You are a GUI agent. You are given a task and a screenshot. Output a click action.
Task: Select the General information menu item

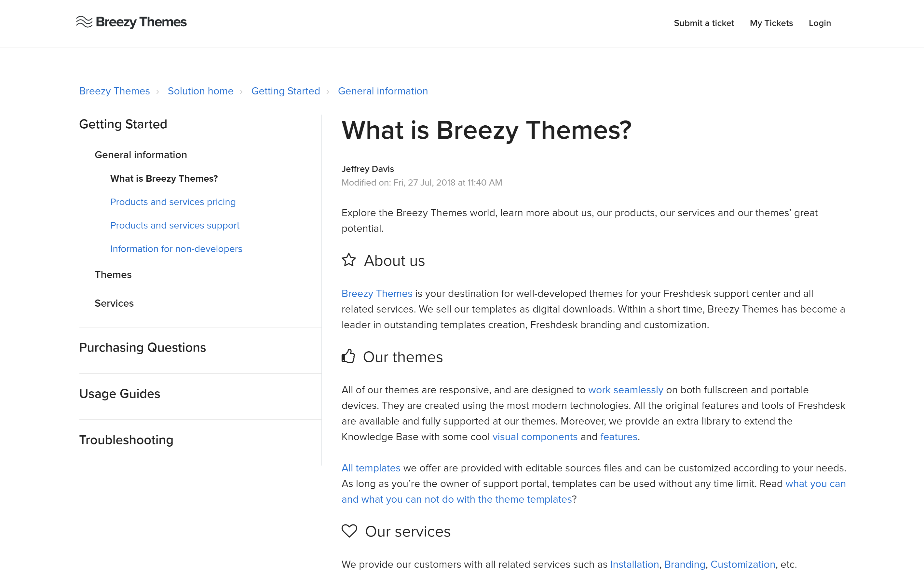tap(141, 154)
